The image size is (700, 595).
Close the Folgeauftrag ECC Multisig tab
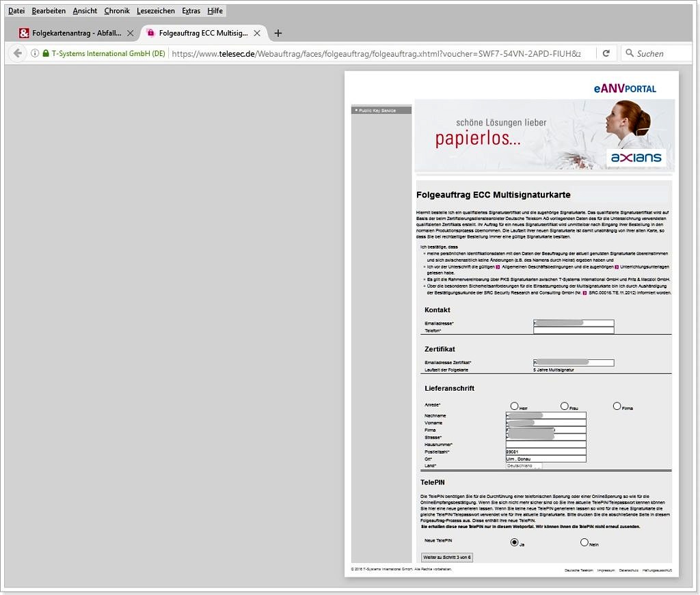click(257, 33)
